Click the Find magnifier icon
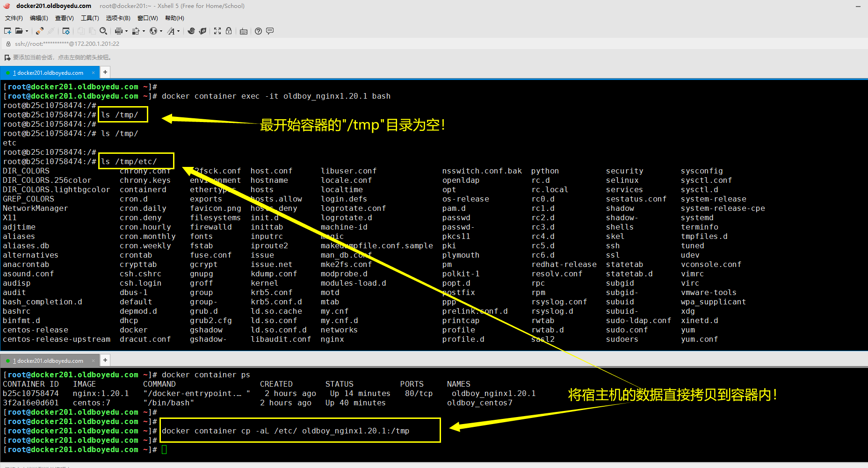Screen dimensions: 868x468 (103, 31)
